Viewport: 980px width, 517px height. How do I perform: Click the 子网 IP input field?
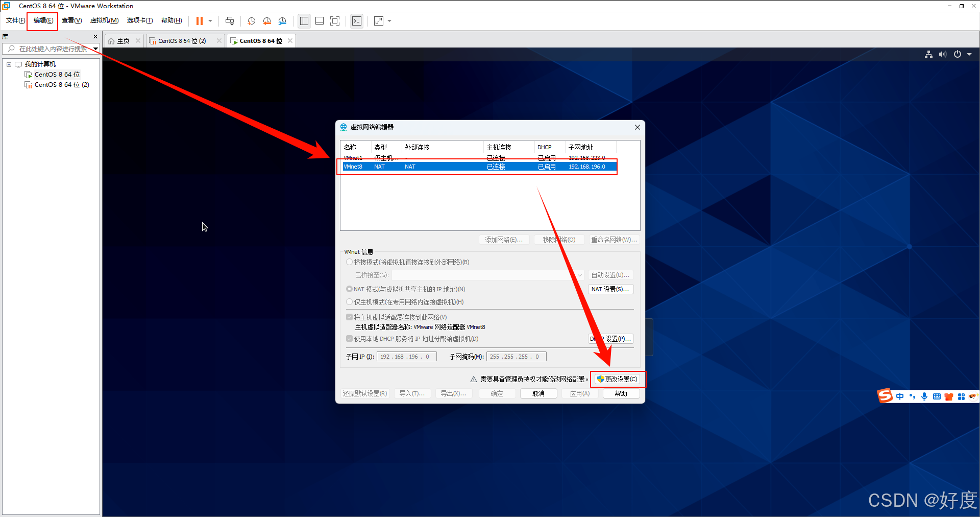point(406,357)
